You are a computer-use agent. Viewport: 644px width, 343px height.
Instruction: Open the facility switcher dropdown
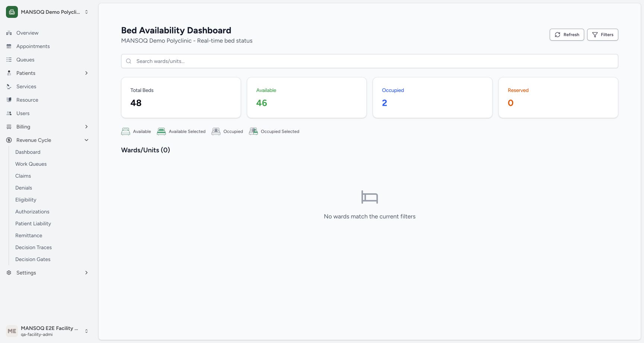[48, 12]
